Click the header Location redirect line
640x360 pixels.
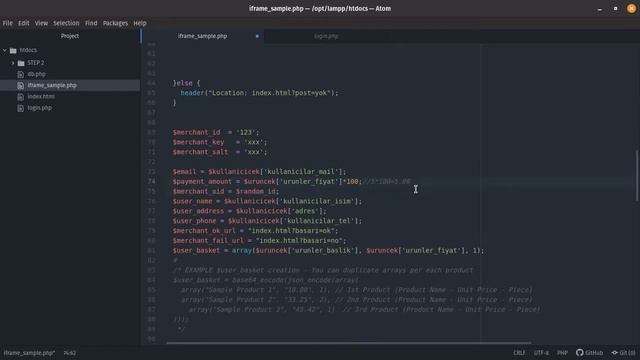tap(260, 93)
